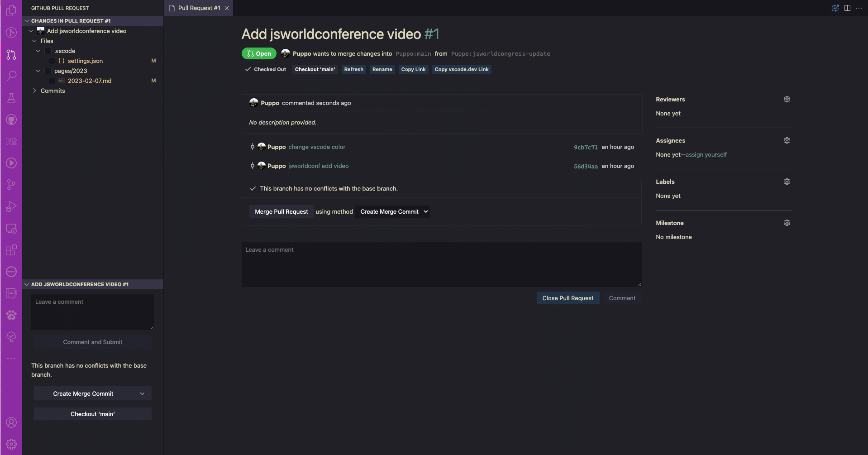Open the jsworldconf add video commit
Image resolution: width=868 pixels, height=455 pixels.
coord(319,166)
